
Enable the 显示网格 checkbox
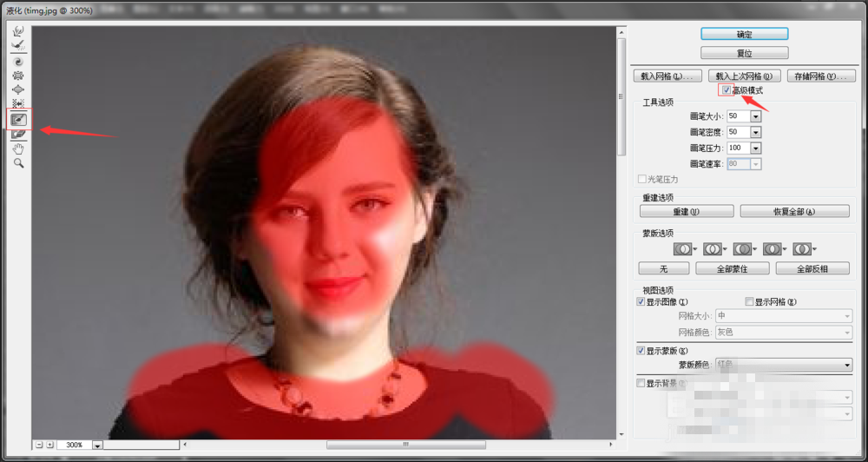click(x=747, y=301)
